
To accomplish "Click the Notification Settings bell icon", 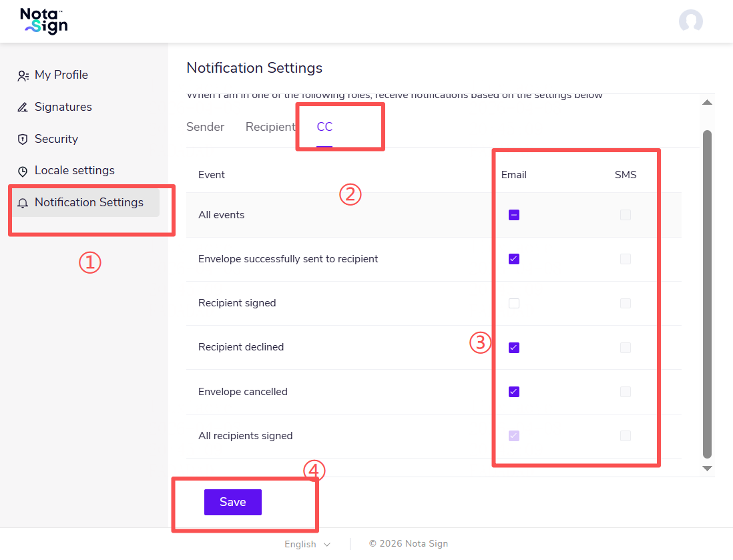I will coord(23,203).
